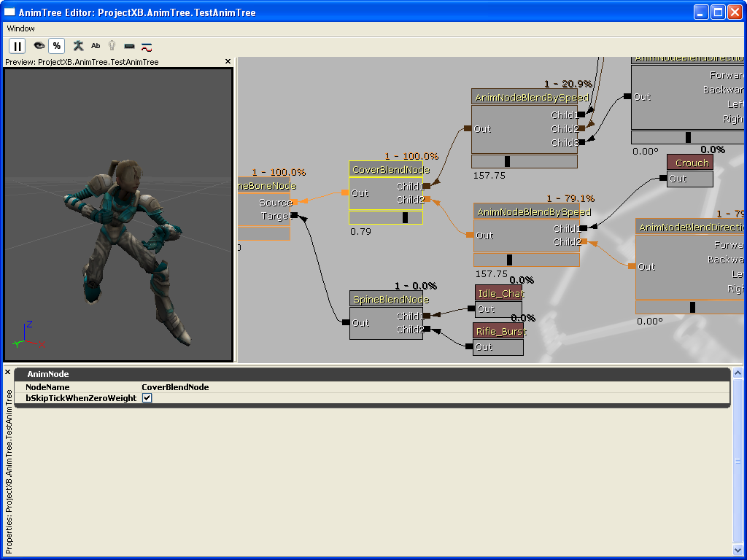
Task: Select the Idle_Char animation node
Action: [x=499, y=293]
